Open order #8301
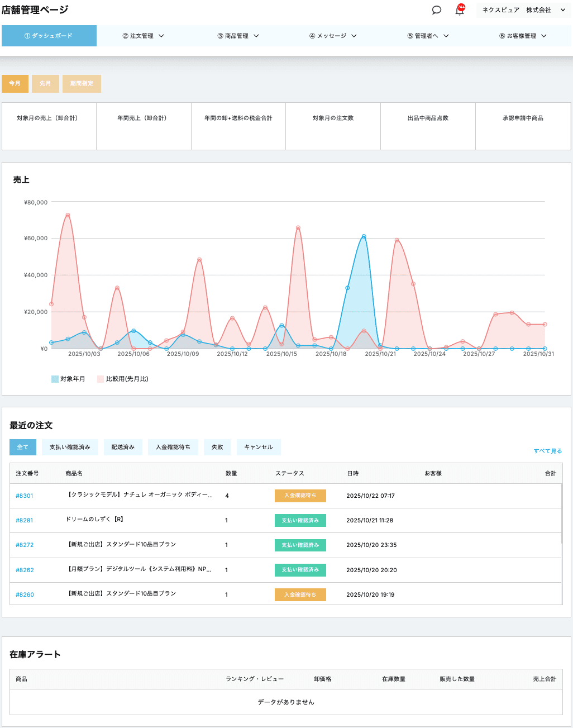The height and width of the screenshot is (728, 573). [25, 496]
